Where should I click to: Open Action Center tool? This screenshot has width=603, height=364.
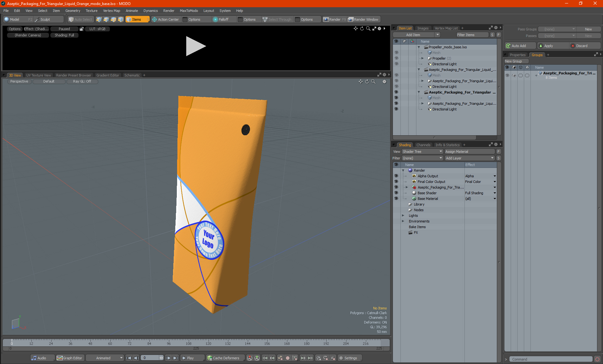(166, 19)
